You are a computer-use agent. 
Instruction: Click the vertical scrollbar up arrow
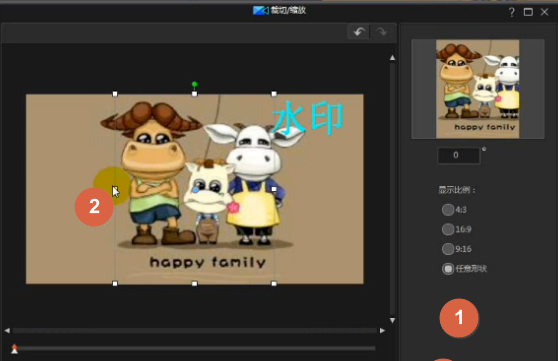[392, 58]
